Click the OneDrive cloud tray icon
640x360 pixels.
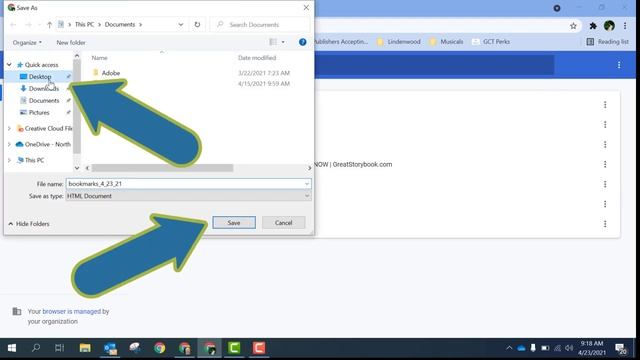521,348
